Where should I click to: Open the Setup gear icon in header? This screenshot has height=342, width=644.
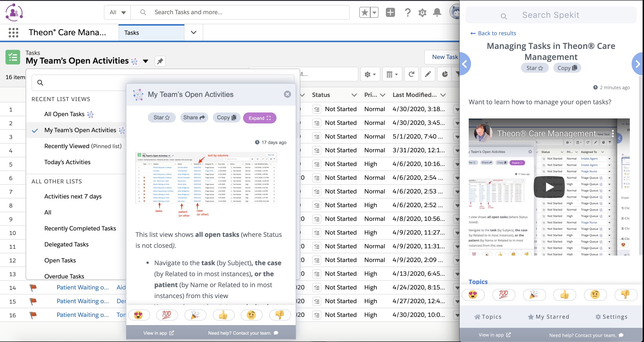point(422,13)
